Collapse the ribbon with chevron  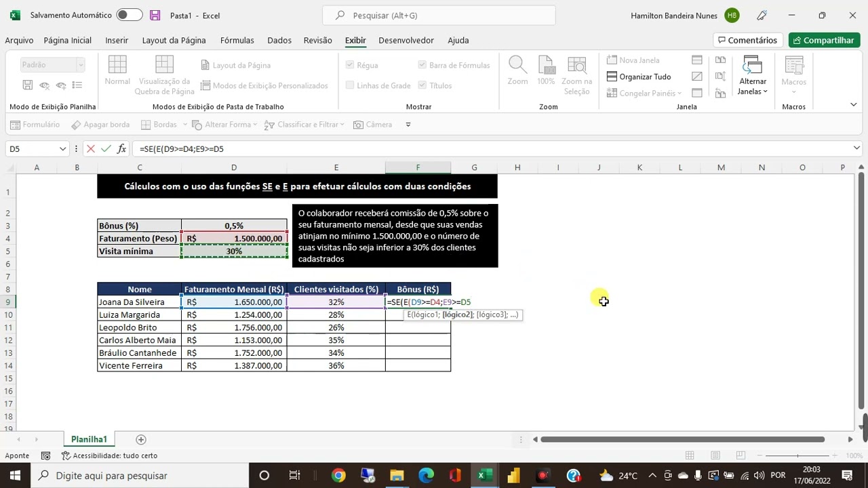click(x=853, y=105)
